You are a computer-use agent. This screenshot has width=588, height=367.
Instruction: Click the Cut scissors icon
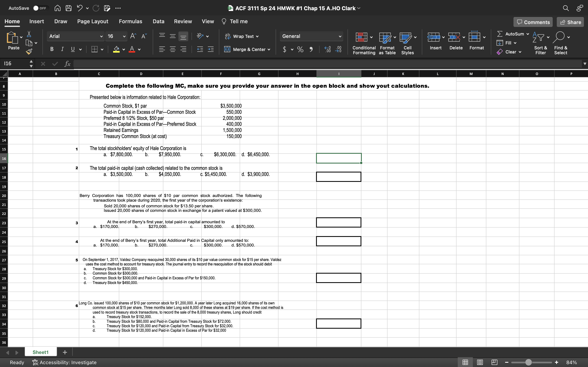[29, 34]
